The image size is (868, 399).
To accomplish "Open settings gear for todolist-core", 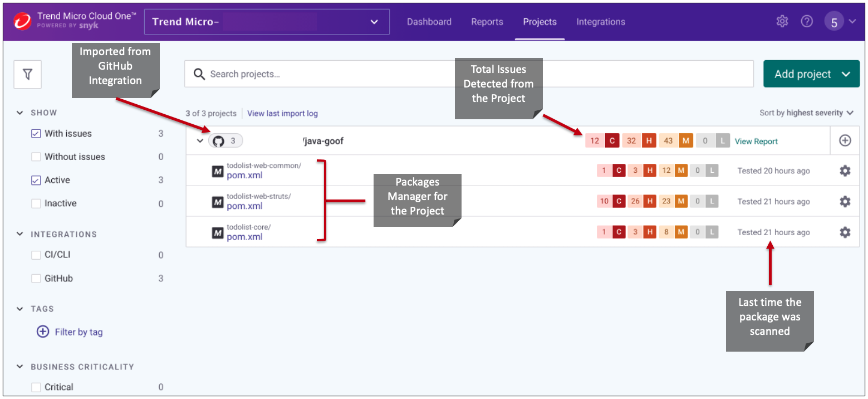I will pyautogui.click(x=845, y=232).
